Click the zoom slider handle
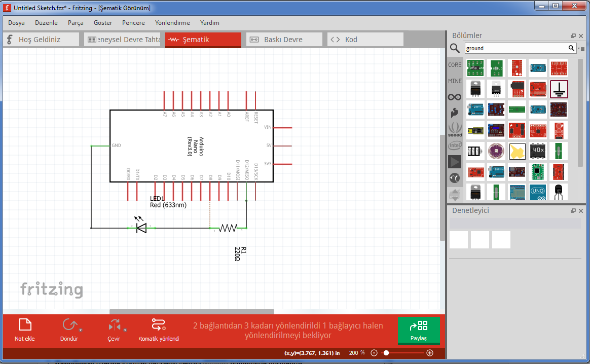Image resolution: width=590 pixels, height=364 pixels. coord(386,353)
